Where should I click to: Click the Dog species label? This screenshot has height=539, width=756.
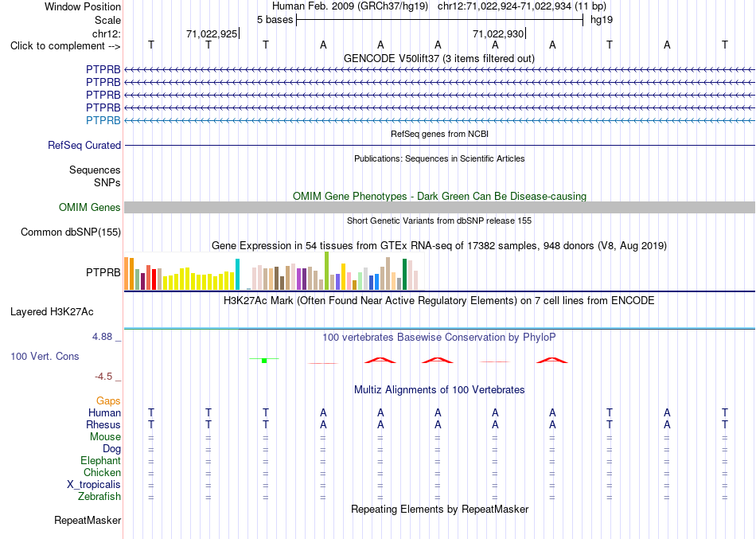click(111, 449)
